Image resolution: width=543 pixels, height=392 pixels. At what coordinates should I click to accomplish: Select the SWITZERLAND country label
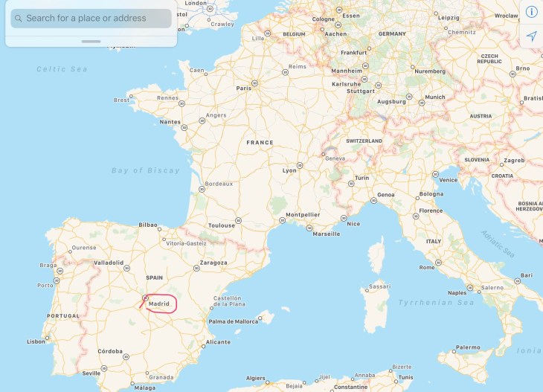[364, 141]
